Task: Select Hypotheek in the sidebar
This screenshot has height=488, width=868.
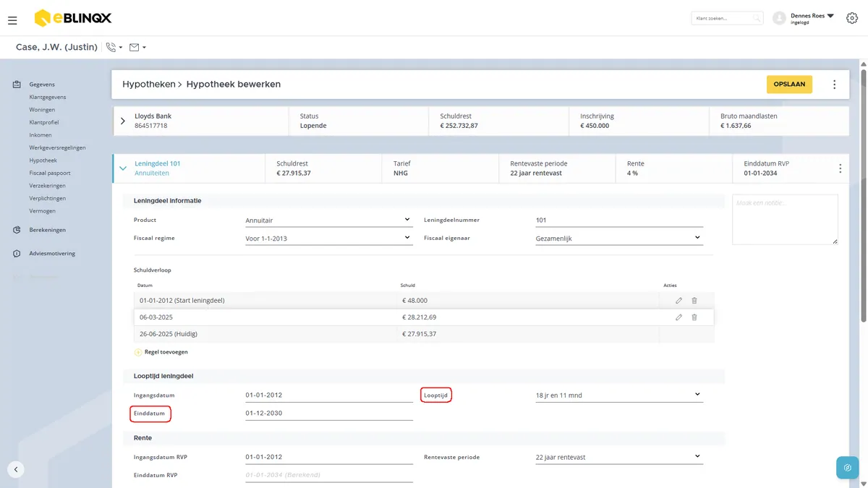Action: click(43, 160)
